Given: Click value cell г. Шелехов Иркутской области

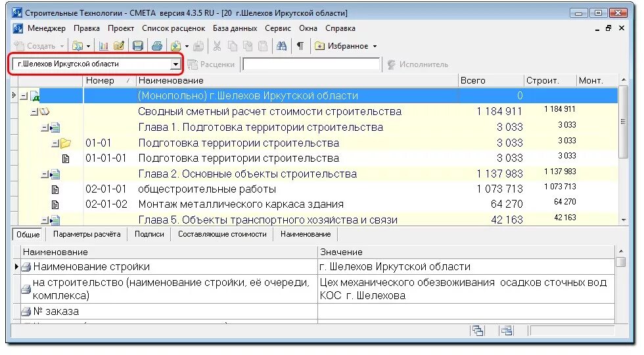Looking at the screenshot, I should 466,267.
